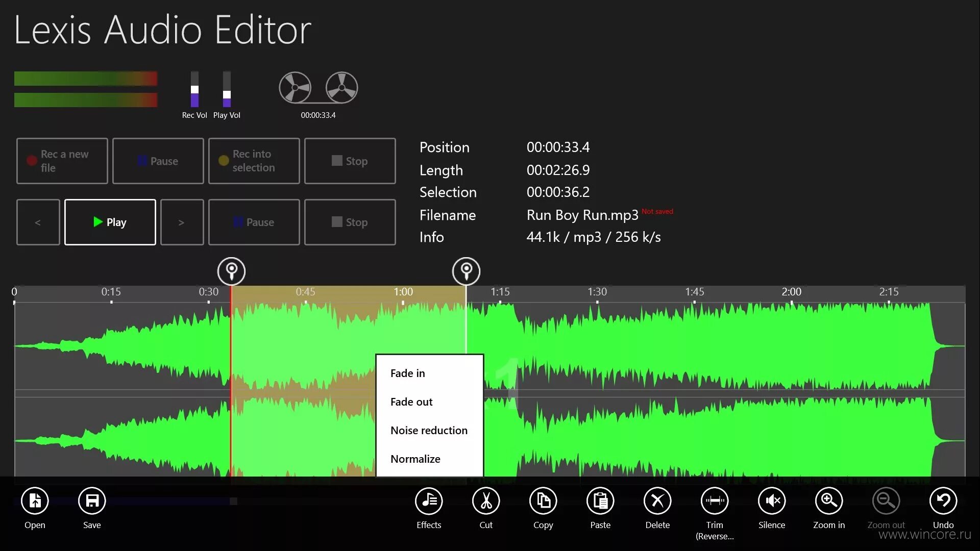Select Fade in from effects menu

(407, 373)
